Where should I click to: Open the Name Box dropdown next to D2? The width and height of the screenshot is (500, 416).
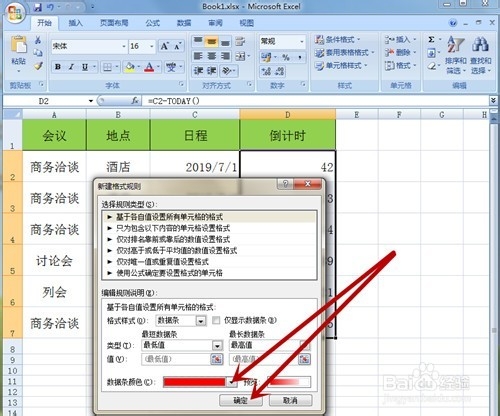pyautogui.click(x=91, y=101)
